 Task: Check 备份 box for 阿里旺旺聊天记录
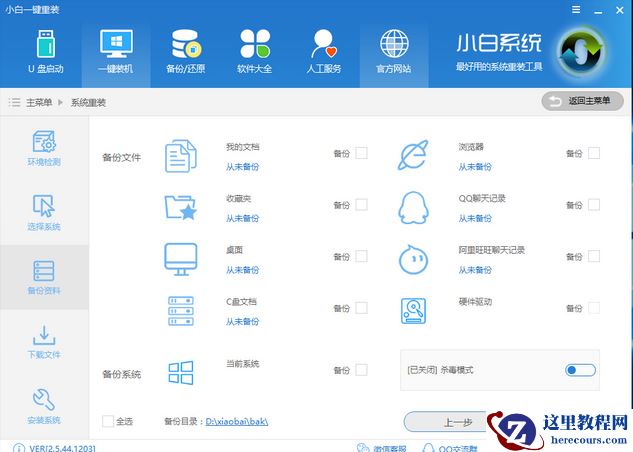[594, 256]
